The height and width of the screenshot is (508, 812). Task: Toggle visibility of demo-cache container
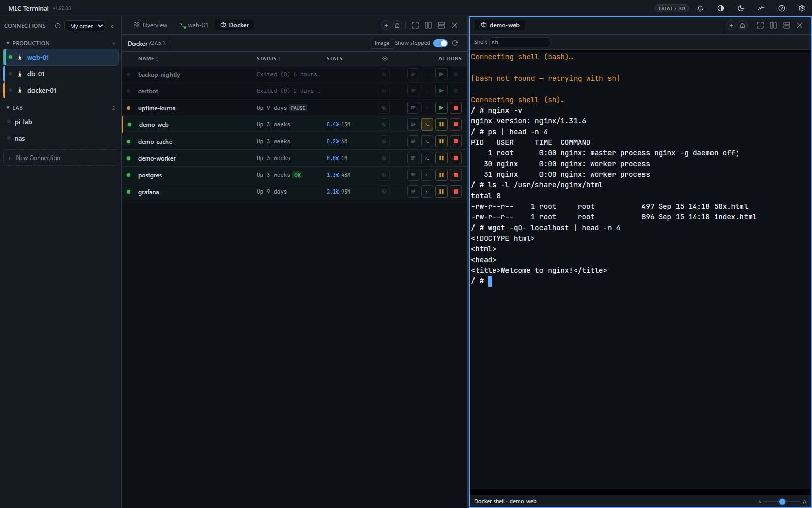384,141
